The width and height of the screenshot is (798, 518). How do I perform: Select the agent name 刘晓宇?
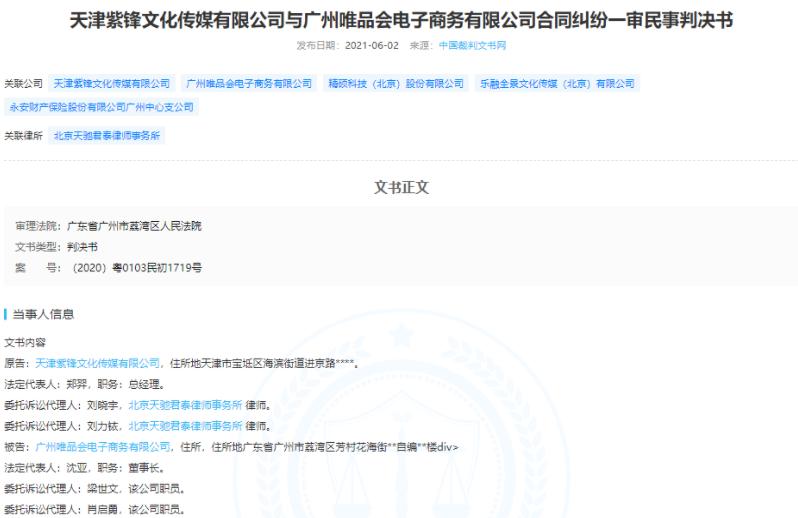point(102,405)
